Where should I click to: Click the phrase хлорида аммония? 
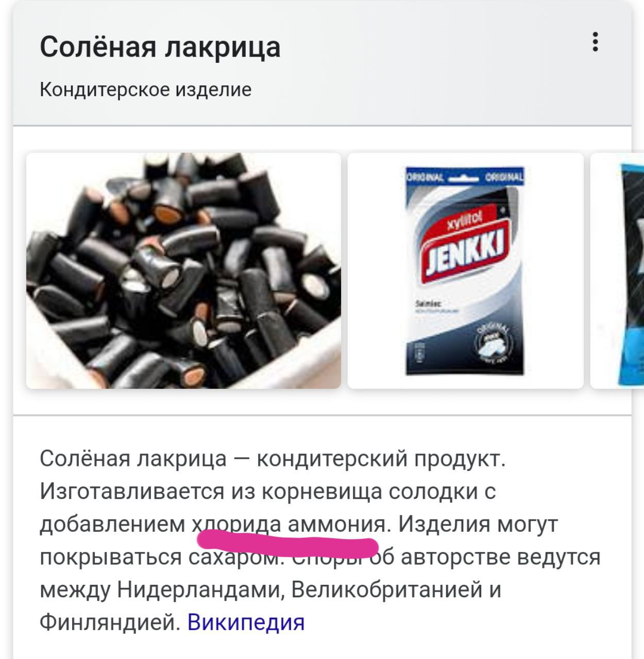click(289, 525)
